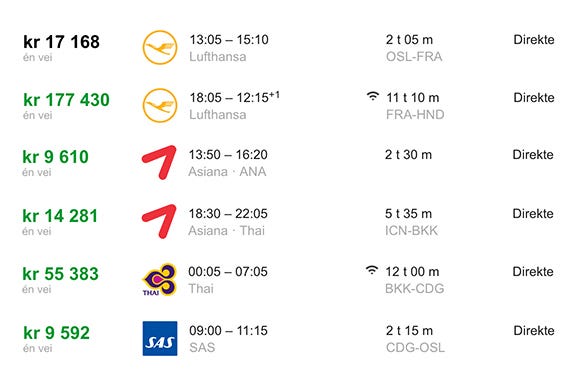Click the SAS airline logo
The image size is (582, 379).
tap(160, 338)
